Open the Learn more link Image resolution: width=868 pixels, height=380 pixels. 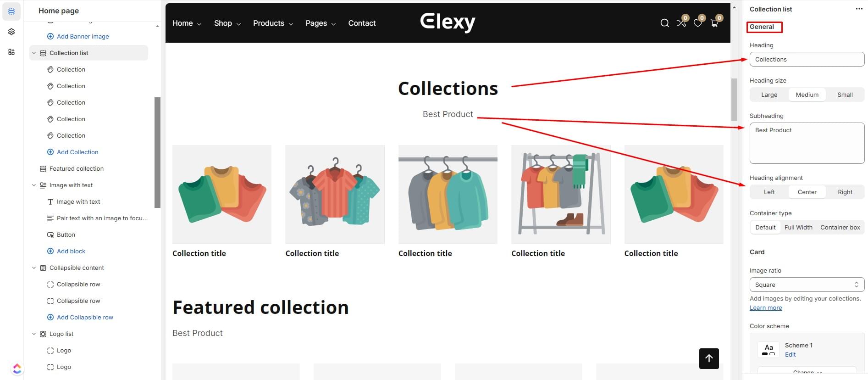click(766, 307)
